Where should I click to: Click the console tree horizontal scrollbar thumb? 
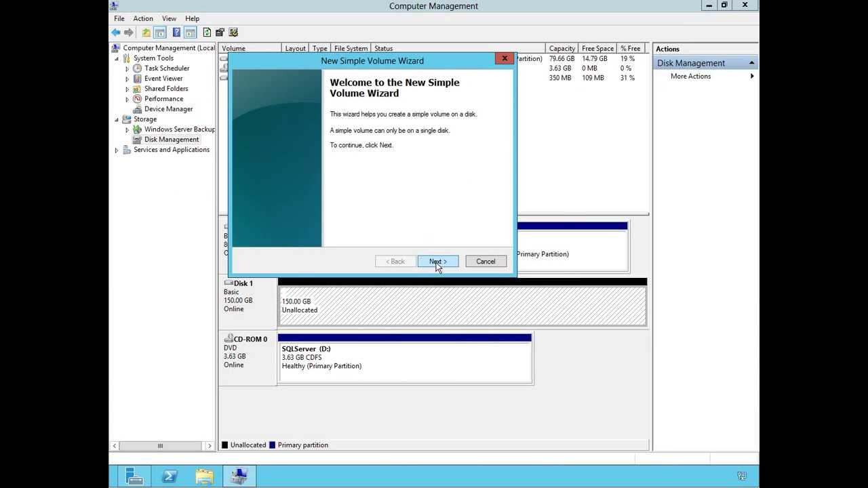[160, 446]
